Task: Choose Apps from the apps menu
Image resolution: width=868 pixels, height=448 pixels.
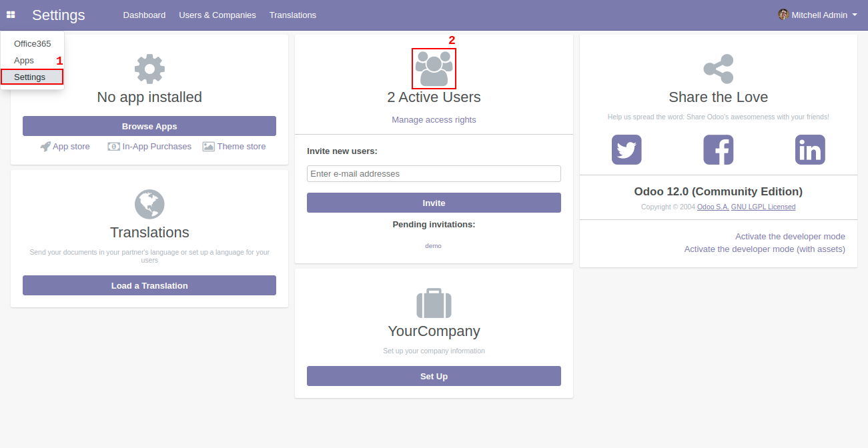Action: (x=24, y=61)
